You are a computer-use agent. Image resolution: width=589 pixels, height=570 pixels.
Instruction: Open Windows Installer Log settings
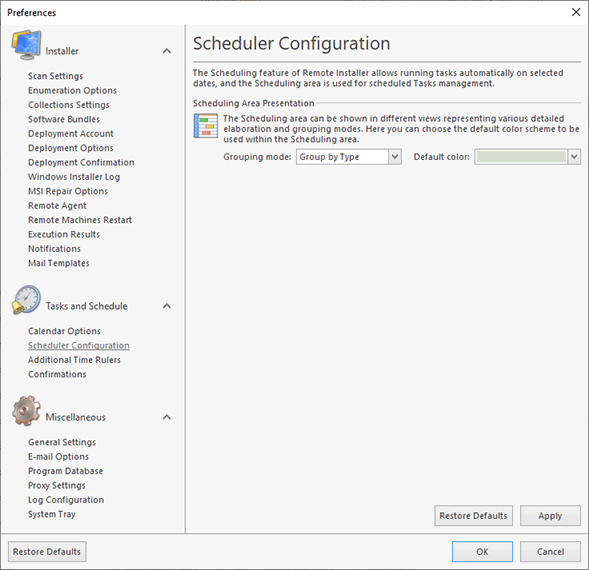(x=74, y=177)
